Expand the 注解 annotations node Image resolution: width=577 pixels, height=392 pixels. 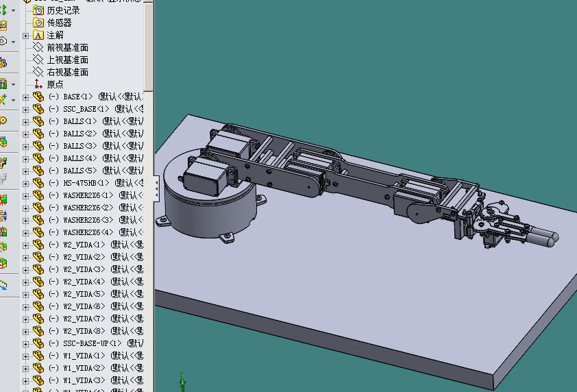(x=25, y=36)
